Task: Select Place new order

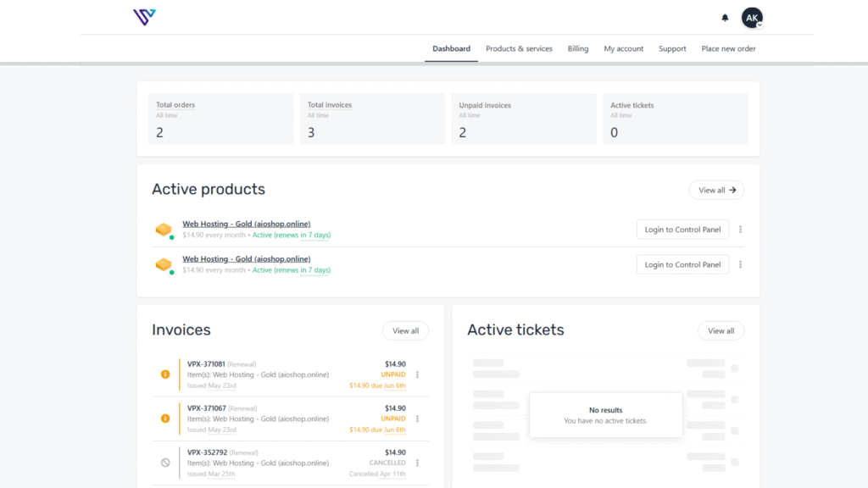Action: pos(727,49)
